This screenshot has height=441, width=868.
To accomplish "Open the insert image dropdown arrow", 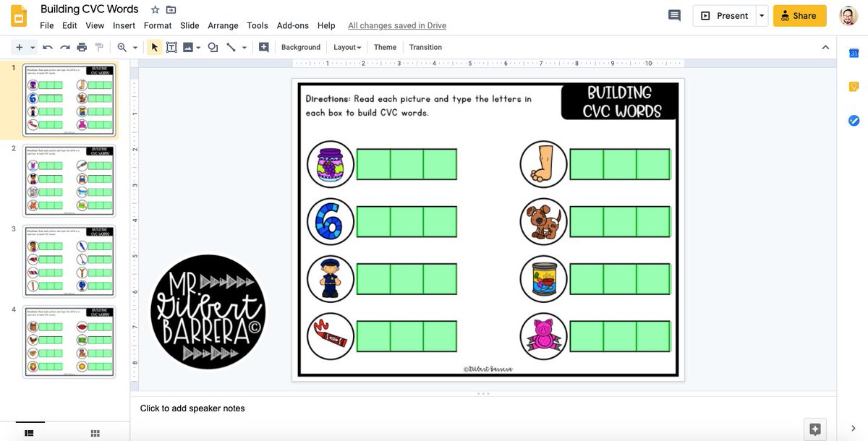I will click(x=198, y=48).
